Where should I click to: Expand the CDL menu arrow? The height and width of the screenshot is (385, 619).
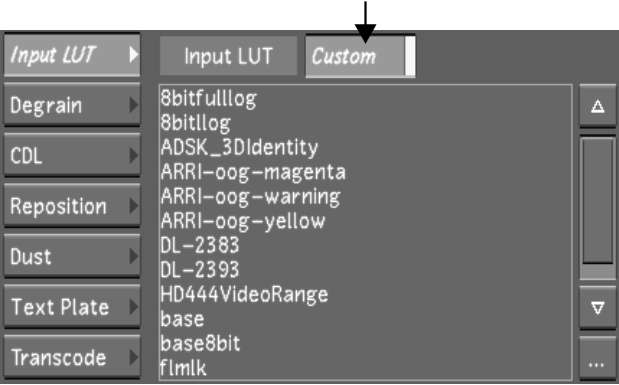pyautogui.click(x=134, y=155)
